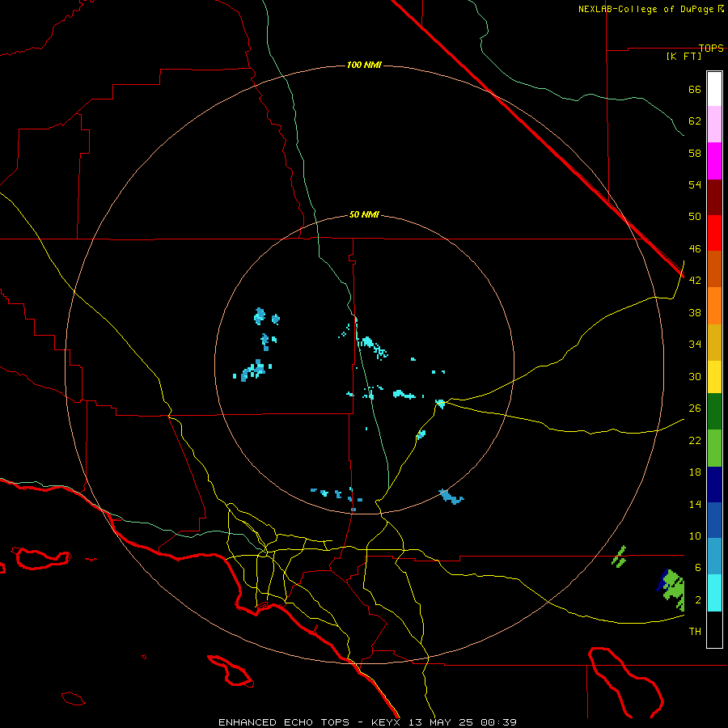Image resolution: width=728 pixels, height=728 pixels.
Task: Click the '13 MAY 25' date text
Action: coord(441,722)
